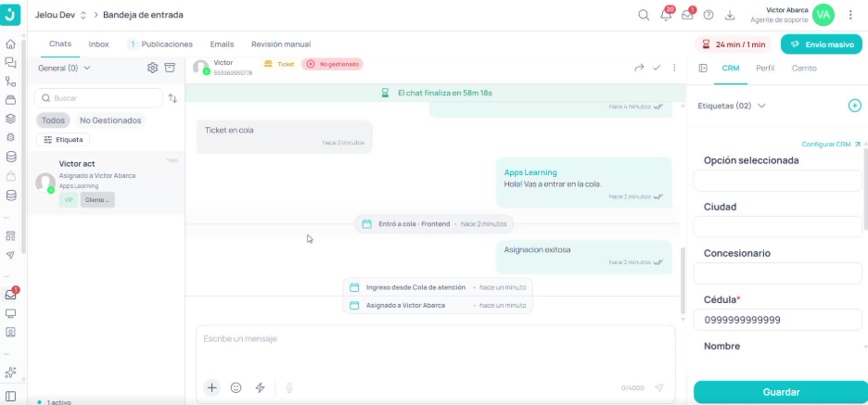The height and width of the screenshot is (405, 868).
Task: Open chat header three-dot options
Action: [x=674, y=68]
